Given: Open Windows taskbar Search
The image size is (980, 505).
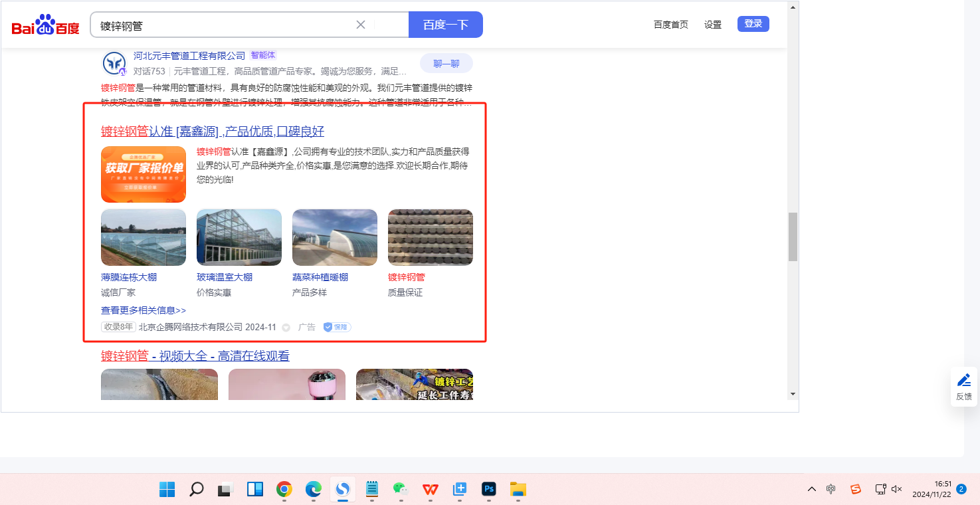Looking at the screenshot, I should pyautogui.click(x=196, y=490).
